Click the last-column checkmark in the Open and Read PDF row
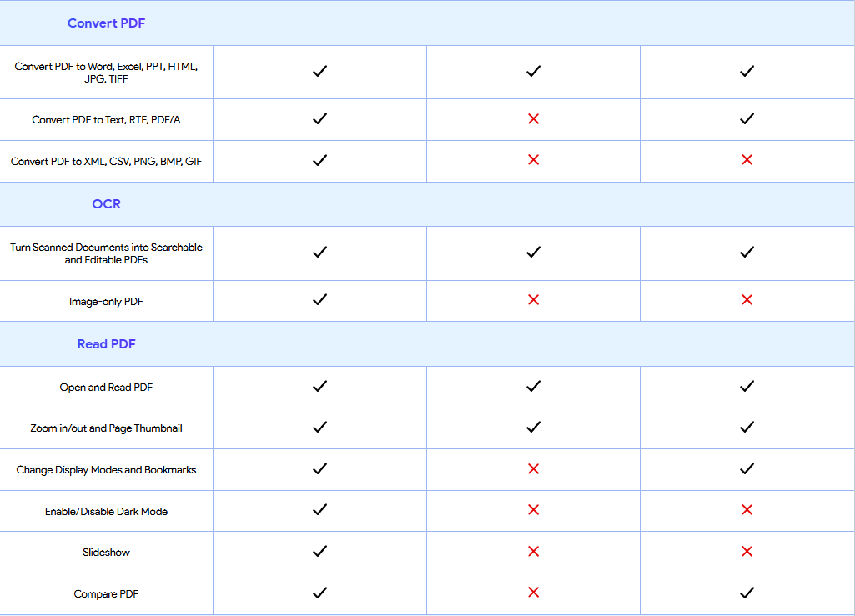 747,386
